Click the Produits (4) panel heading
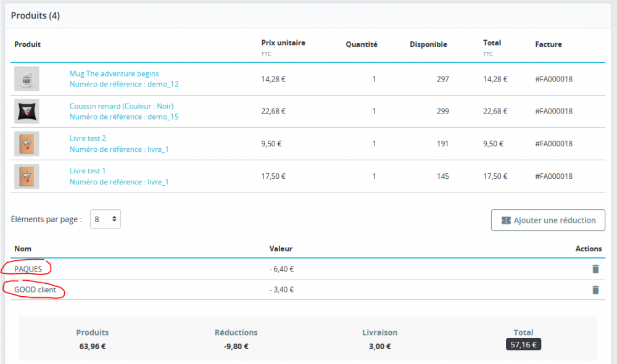Viewport: 617px width, 364px height. (x=35, y=16)
